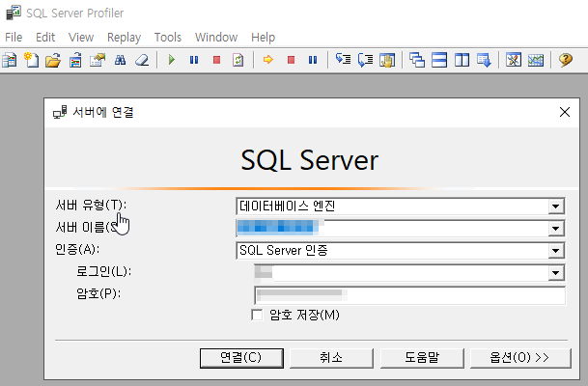Open the Help menu
The image size is (588, 386).
(263, 37)
